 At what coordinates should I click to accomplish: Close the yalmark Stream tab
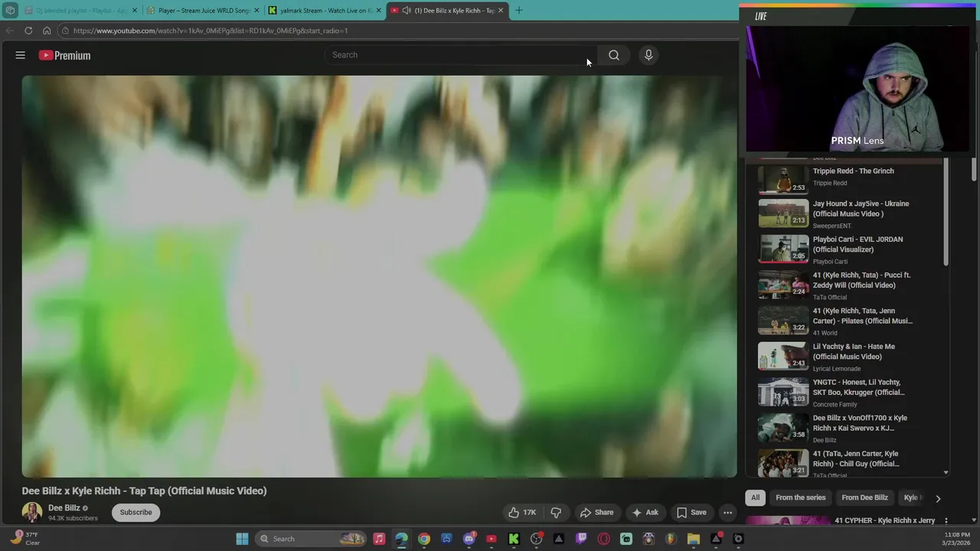[378, 11]
